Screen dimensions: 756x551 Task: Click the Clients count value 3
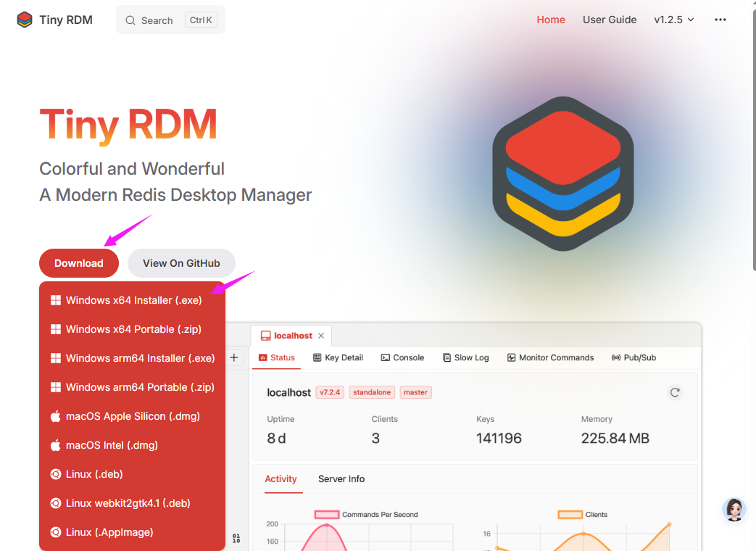click(375, 438)
